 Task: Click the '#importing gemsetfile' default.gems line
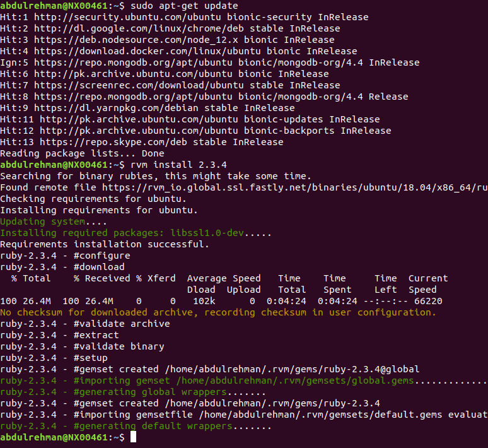pyautogui.click(x=244, y=415)
